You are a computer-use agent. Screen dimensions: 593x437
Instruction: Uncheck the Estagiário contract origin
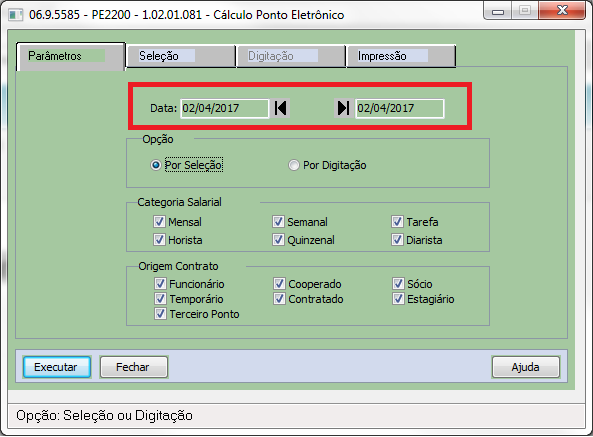point(398,299)
